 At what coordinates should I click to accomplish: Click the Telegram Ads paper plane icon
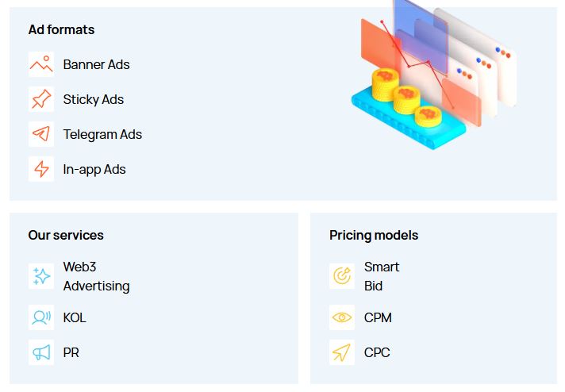tap(41, 134)
